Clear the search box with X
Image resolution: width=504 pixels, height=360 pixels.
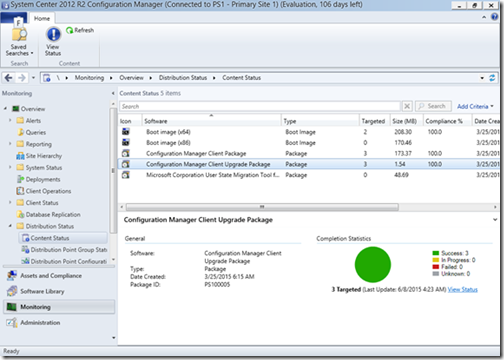pyautogui.click(x=407, y=106)
